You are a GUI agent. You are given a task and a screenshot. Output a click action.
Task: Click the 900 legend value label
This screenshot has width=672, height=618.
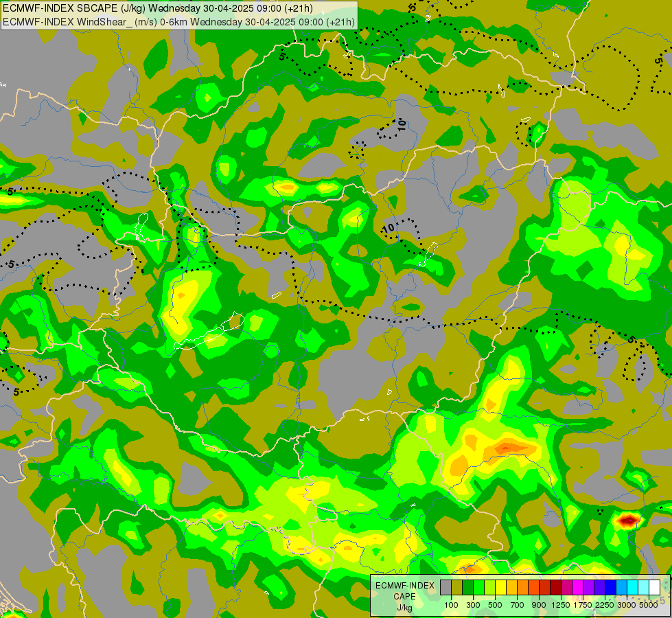(539, 605)
